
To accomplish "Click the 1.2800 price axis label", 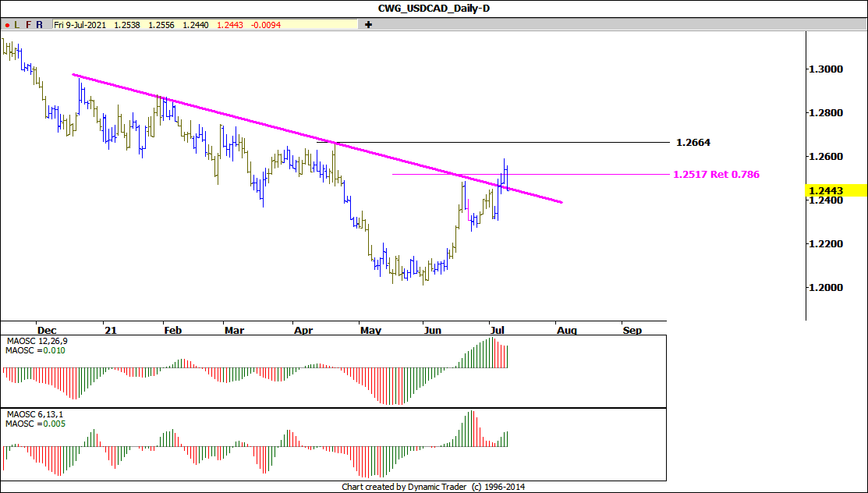I will (x=826, y=113).
